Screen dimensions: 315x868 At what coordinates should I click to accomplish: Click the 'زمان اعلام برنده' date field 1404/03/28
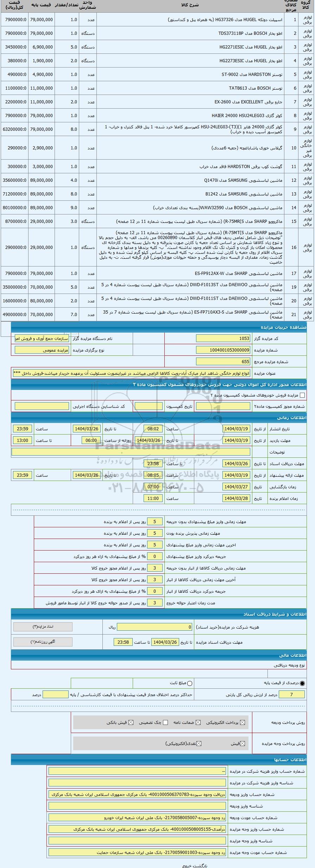[x=237, y=499]
